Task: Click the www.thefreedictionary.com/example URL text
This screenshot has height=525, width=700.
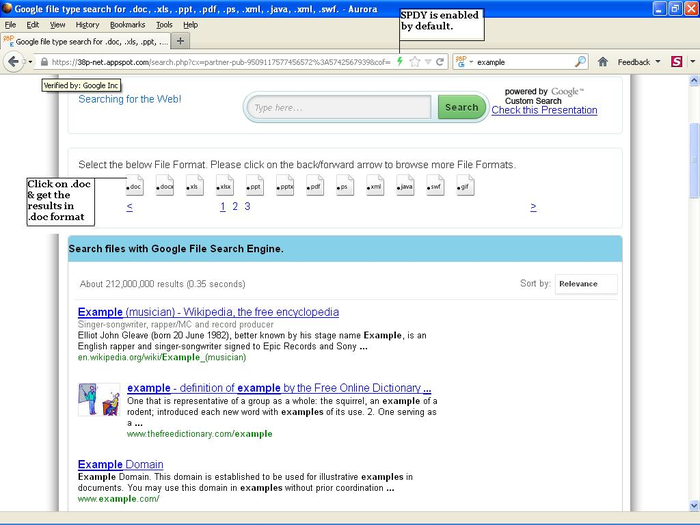Action: tap(200, 434)
